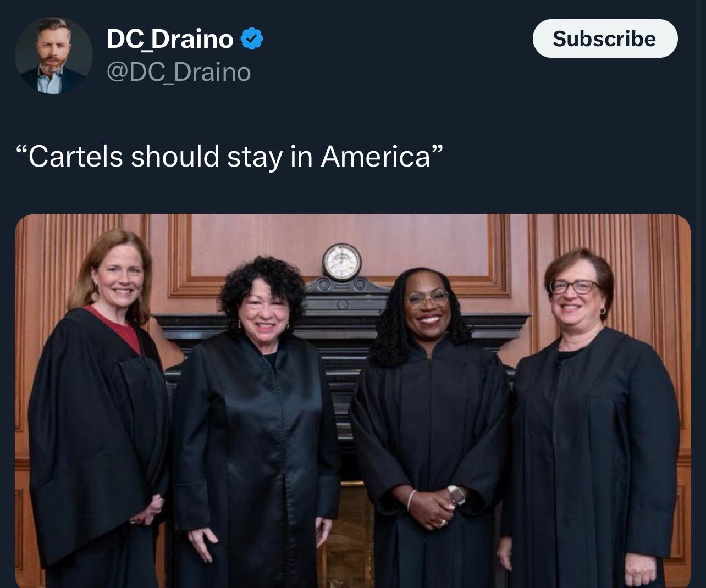Viewport: 706px width, 588px height.
Task: Click the eyeglasses of the far-right woman
Action: (573, 286)
